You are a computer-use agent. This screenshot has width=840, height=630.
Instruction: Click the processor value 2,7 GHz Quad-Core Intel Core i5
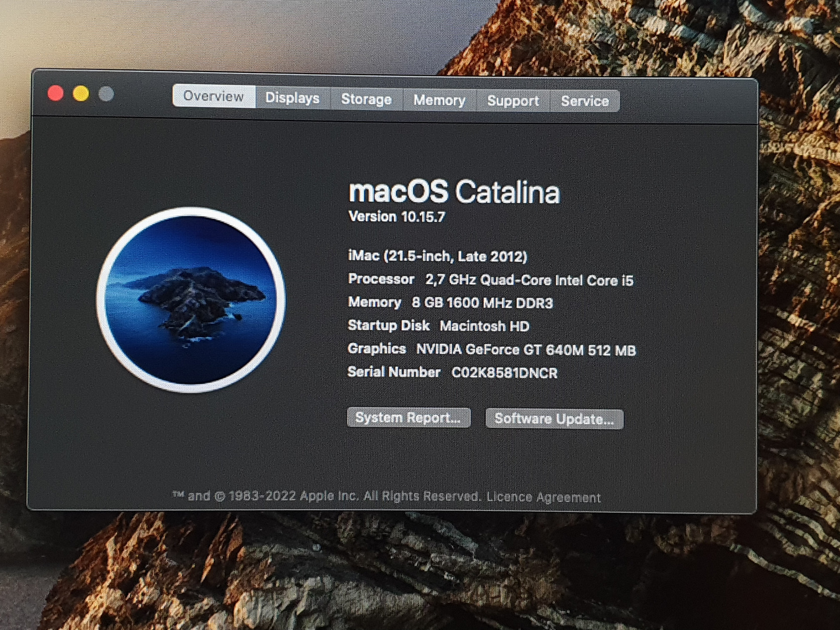tap(530, 280)
